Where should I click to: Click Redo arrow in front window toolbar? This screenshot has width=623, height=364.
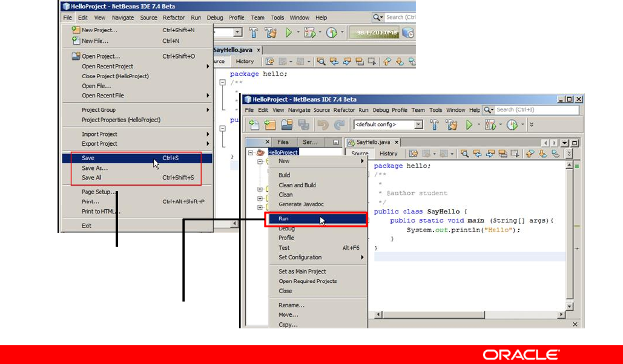pos(339,125)
